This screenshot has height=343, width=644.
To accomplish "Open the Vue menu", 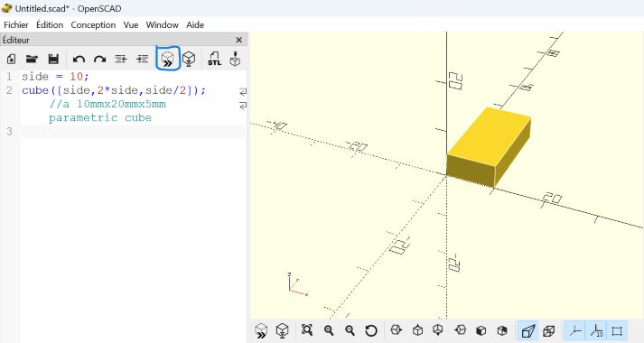I will [x=131, y=24].
